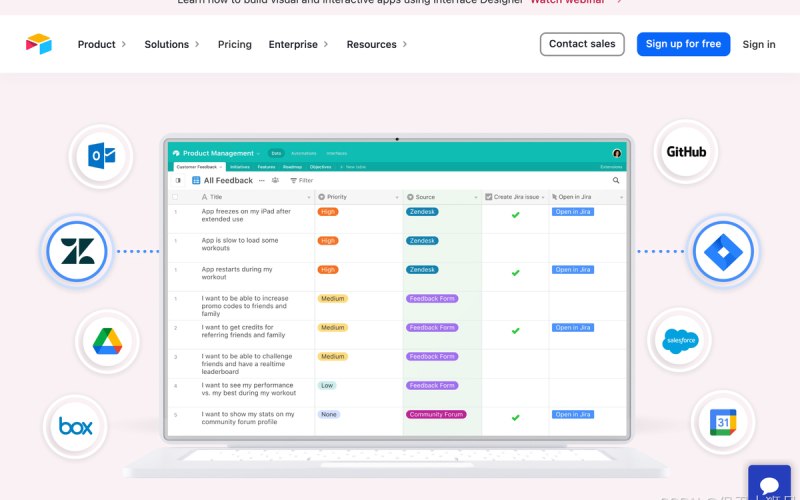
Task: Select the Outlook integration icon
Action: pos(101,156)
